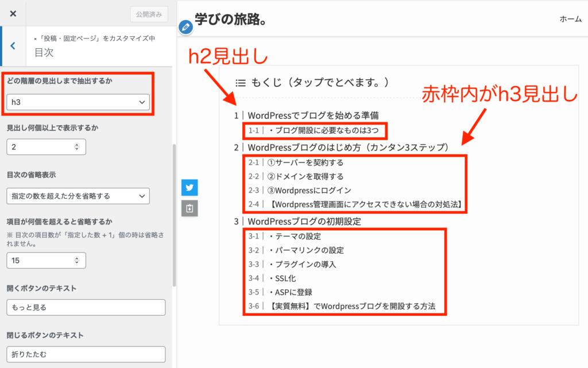Click the site title 学びの旅路。
588x368 pixels.
pos(231,20)
